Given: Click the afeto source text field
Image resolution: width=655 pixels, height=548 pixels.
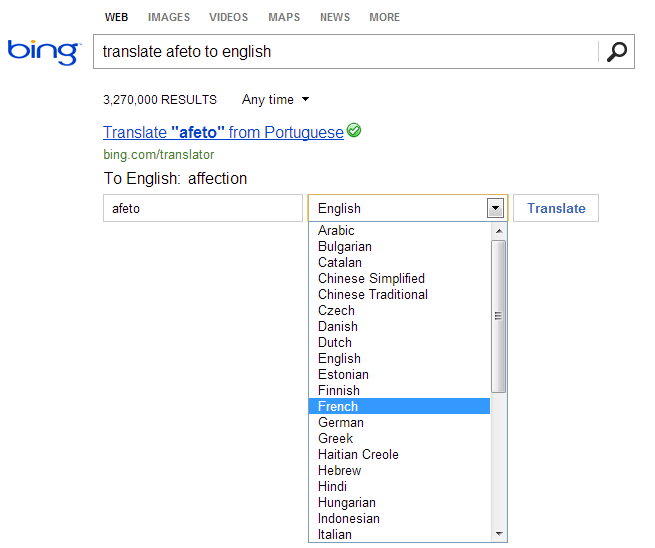Looking at the screenshot, I should click(x=203, y=208).
